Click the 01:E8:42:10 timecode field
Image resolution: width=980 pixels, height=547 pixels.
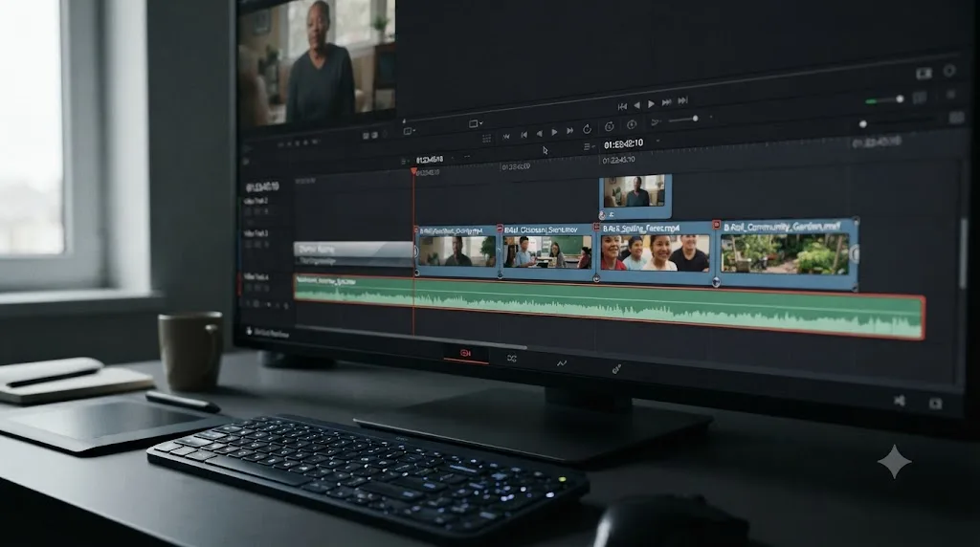624,144
